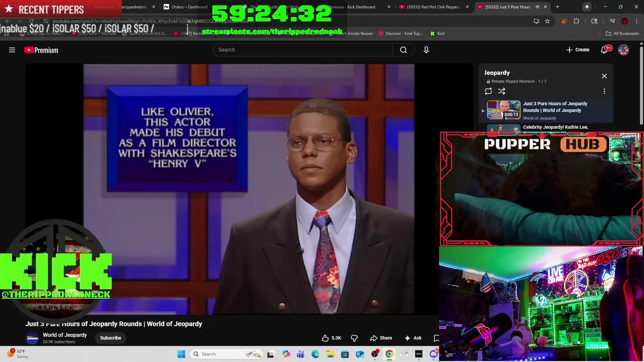Viewport: 644px width, 362px height.
Task: Open a new browser tab
Action: click(557, 7)
